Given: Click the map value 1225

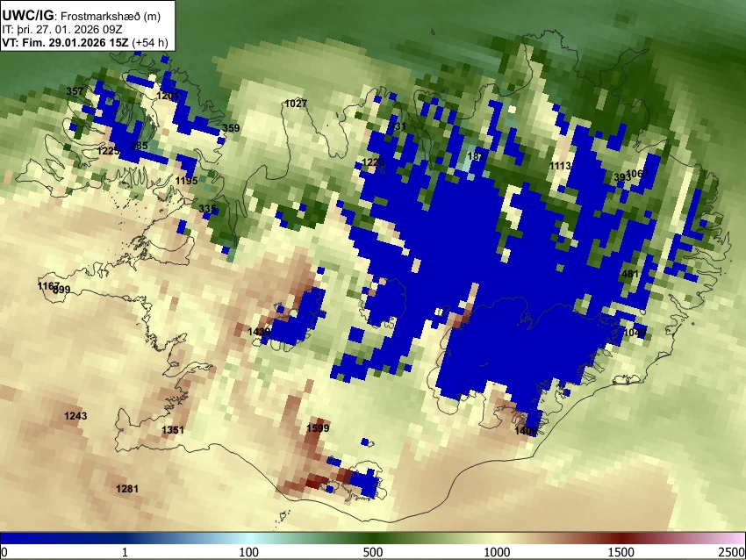Looking at the screenshot, I should [109, 151].
